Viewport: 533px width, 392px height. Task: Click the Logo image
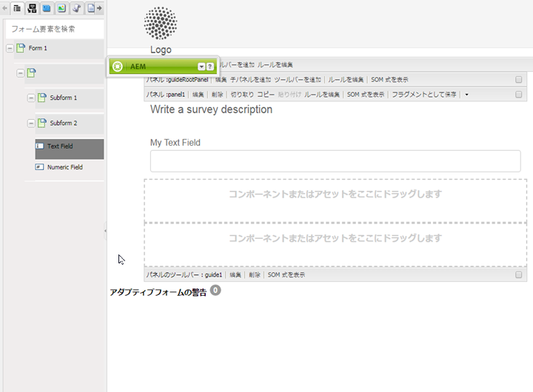(x=161, y=23)
